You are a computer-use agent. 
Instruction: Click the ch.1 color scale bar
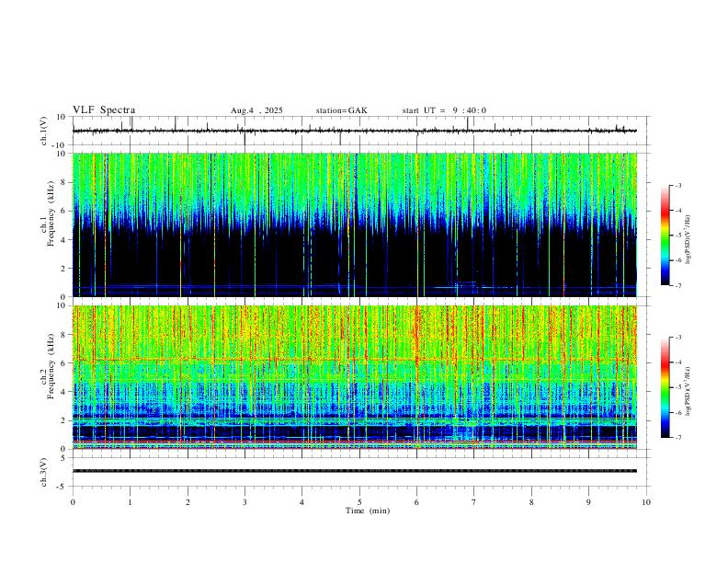(x=665, y=236)
